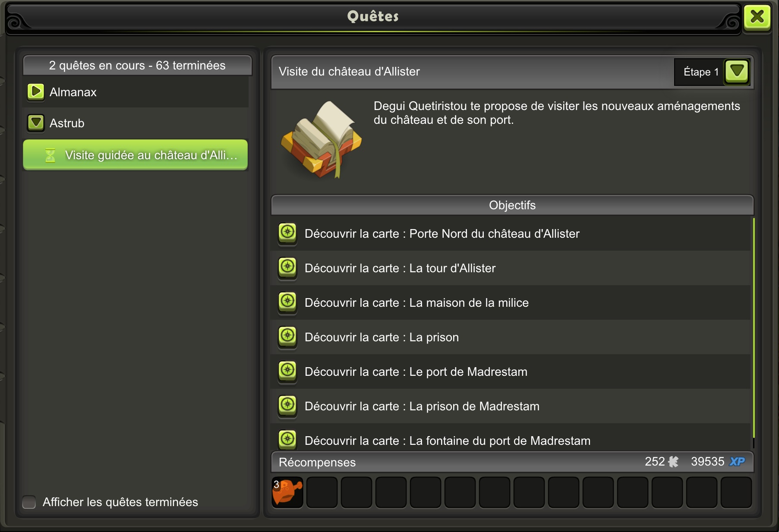Click the orange reward item icon
The width and height of the screenshot is (779, 532).
coord(287,492)
